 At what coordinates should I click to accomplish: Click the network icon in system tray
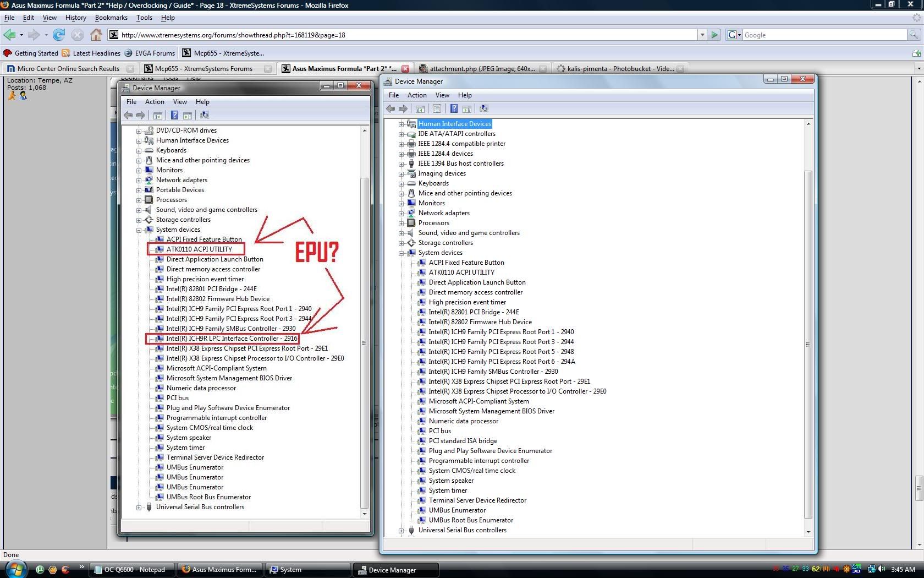tap(871, 569)
